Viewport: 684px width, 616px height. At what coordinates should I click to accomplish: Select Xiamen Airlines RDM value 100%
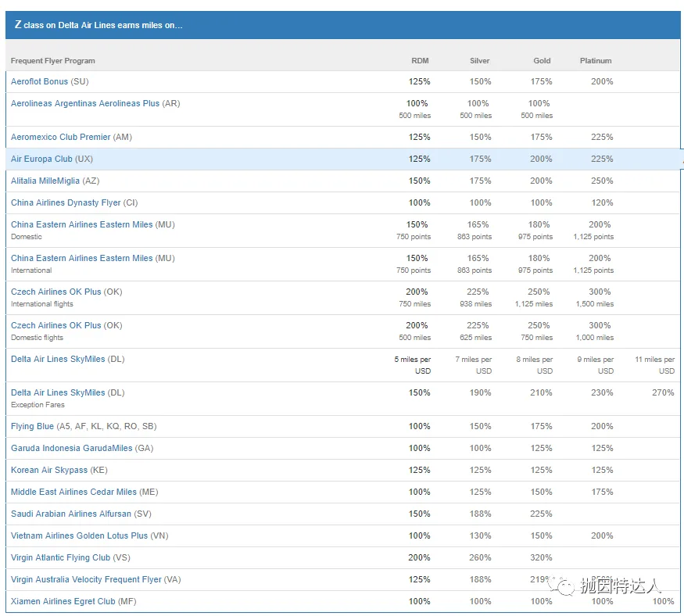click(x=419, y=601)
